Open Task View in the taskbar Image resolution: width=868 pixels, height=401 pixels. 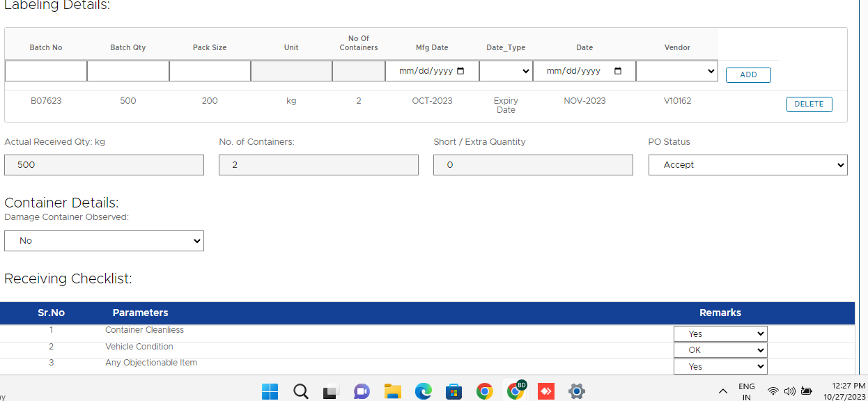coord(330,391)
